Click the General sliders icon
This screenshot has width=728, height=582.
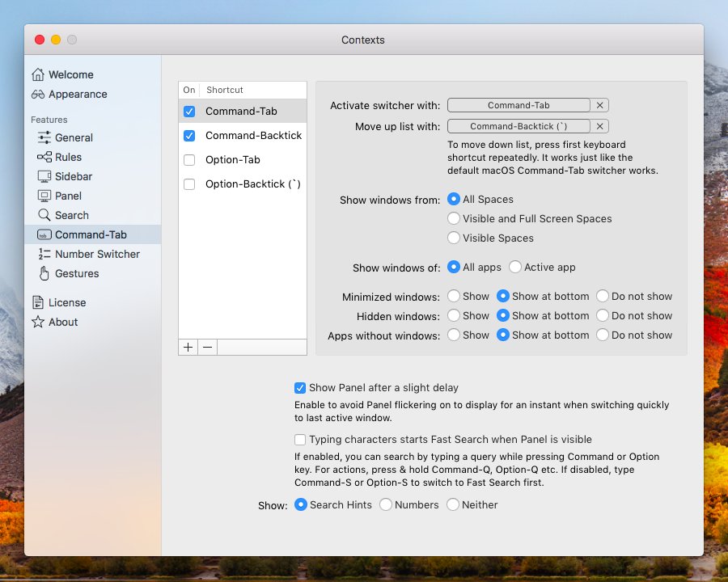(x=44, y=137)
